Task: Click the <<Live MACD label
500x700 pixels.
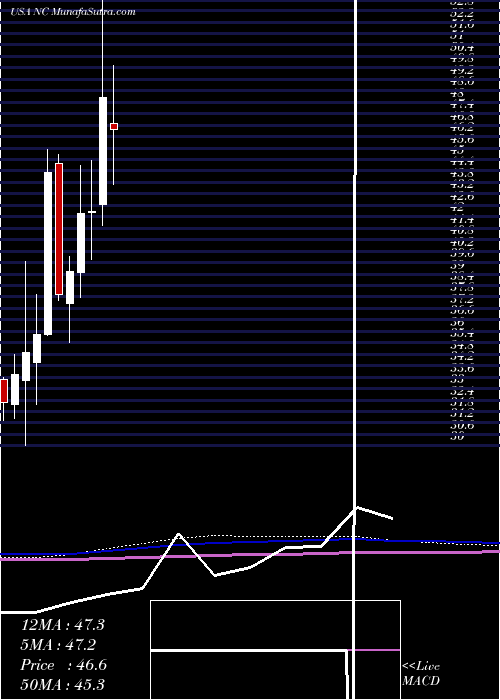Action: click(421, 674)
